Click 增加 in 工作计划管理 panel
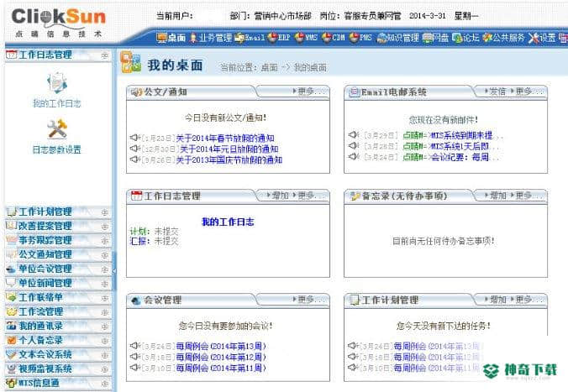 pyautogui.click(x=496, y=300)
